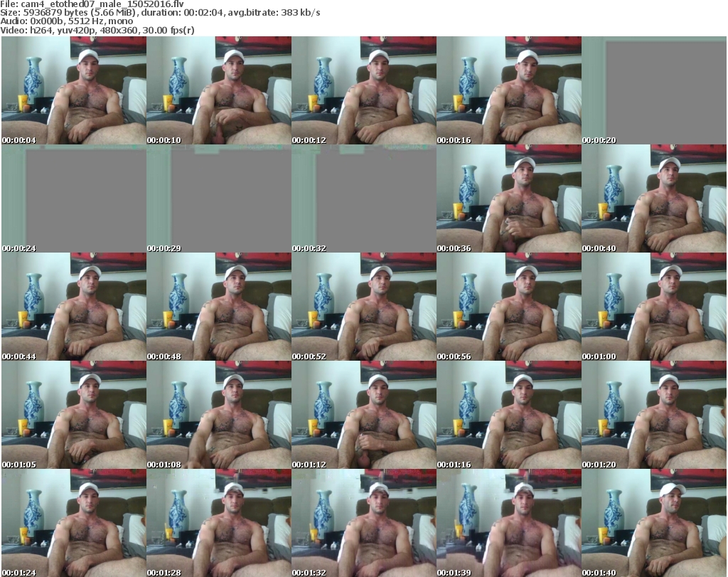The width and height of the screenshot is (728, 577).
Task: Pick the frame at 00:01:20
Action: point(654,415)
